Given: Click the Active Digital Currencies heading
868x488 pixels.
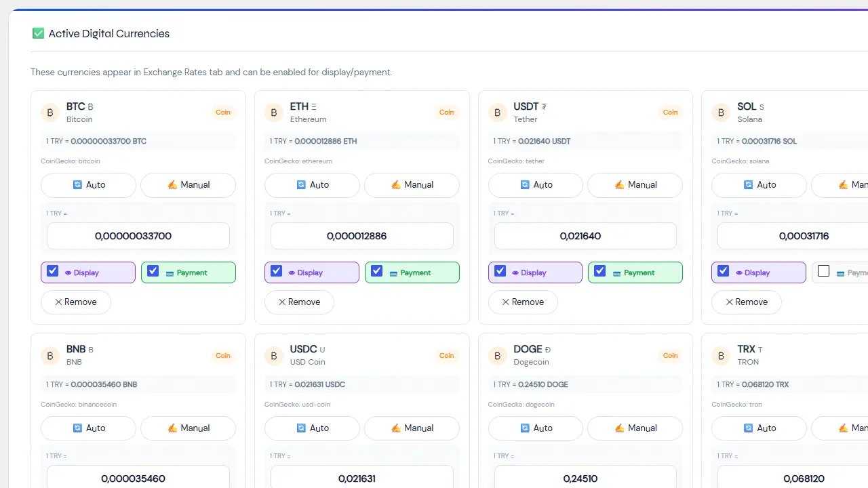Looking at the screenshot, I should [109, 33].
